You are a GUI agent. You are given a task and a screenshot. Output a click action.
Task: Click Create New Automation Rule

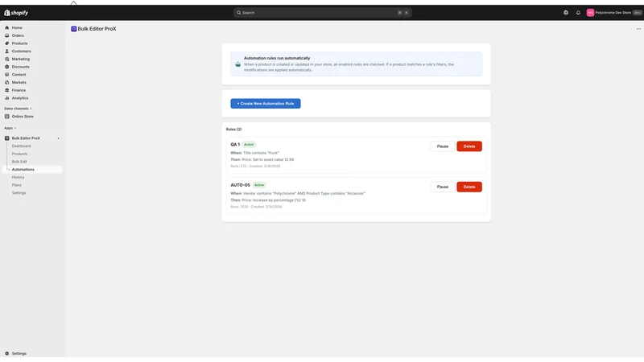266,104
